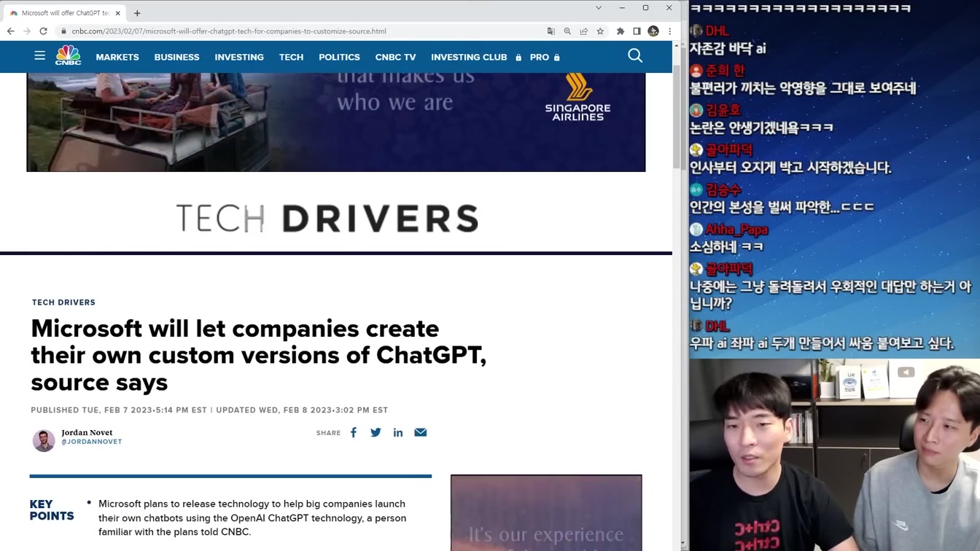Click the article headline text

[x=259, y=355]
